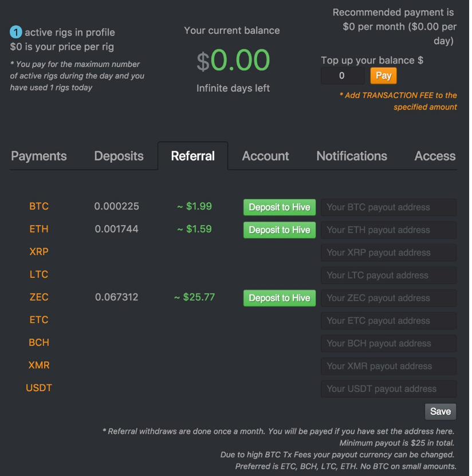Screen dimensions: 472x476
Task: Switch to the Access tab
Action: [x=435, y=156]
